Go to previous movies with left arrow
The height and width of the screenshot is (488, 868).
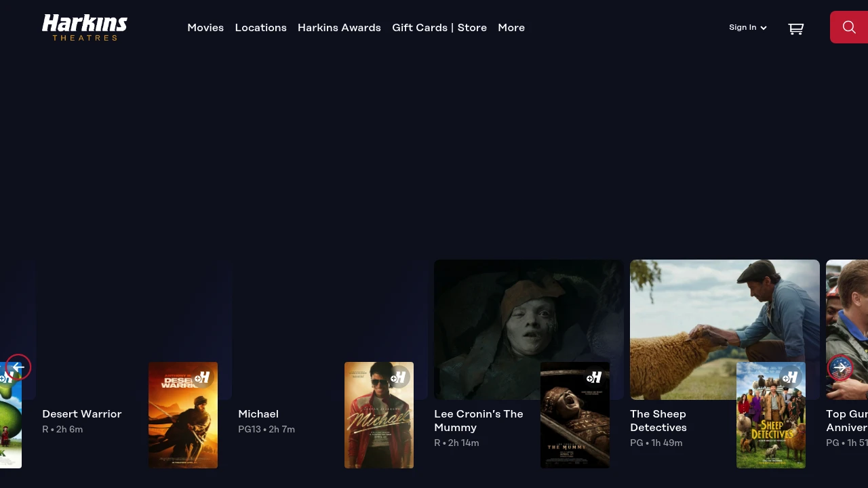click(x=18, y=367)
